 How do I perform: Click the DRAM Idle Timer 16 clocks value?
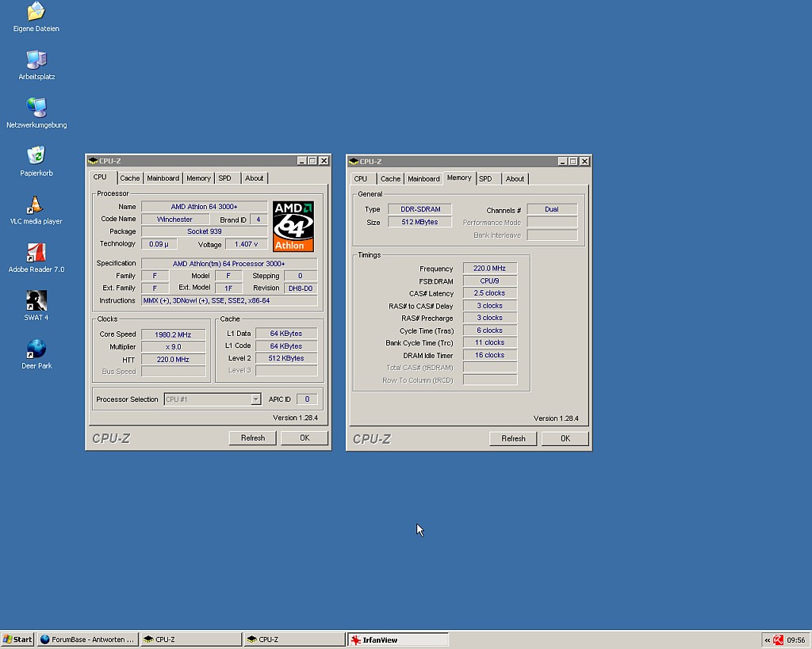[489, 355]
